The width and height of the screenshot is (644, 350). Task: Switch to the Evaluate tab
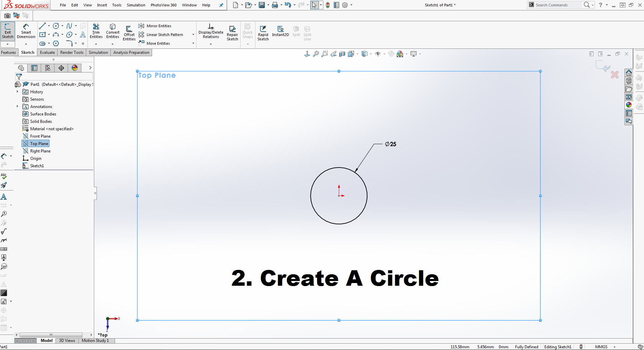pos(47,53)
